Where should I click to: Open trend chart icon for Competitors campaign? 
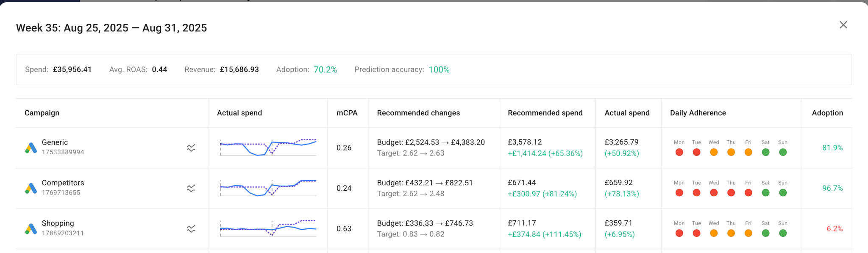191,188
